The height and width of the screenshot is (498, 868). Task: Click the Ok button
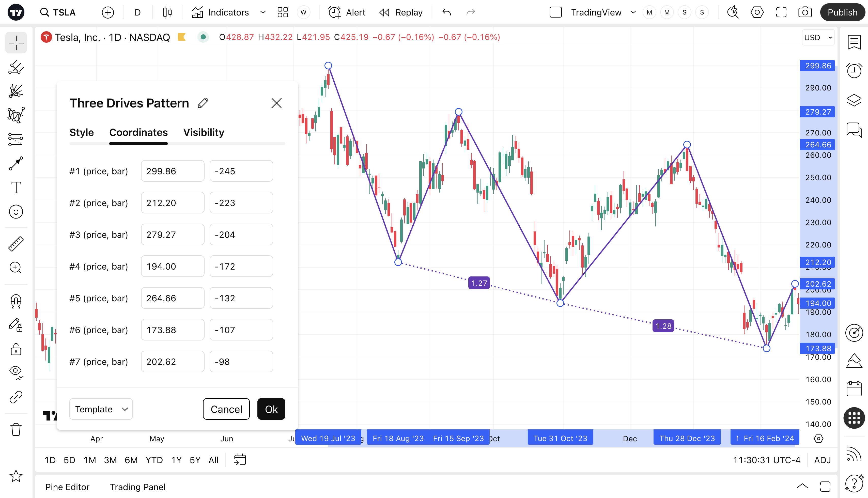(x=271, y=409)
